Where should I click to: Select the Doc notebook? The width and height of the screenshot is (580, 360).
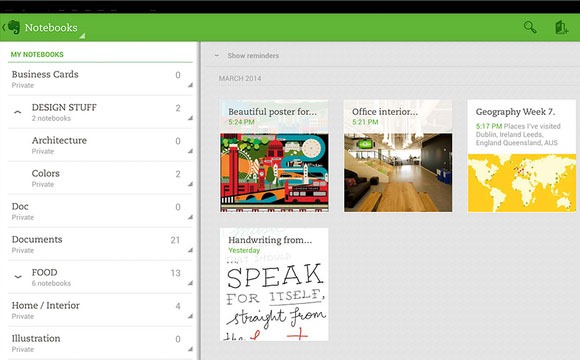tap(100, 211)
